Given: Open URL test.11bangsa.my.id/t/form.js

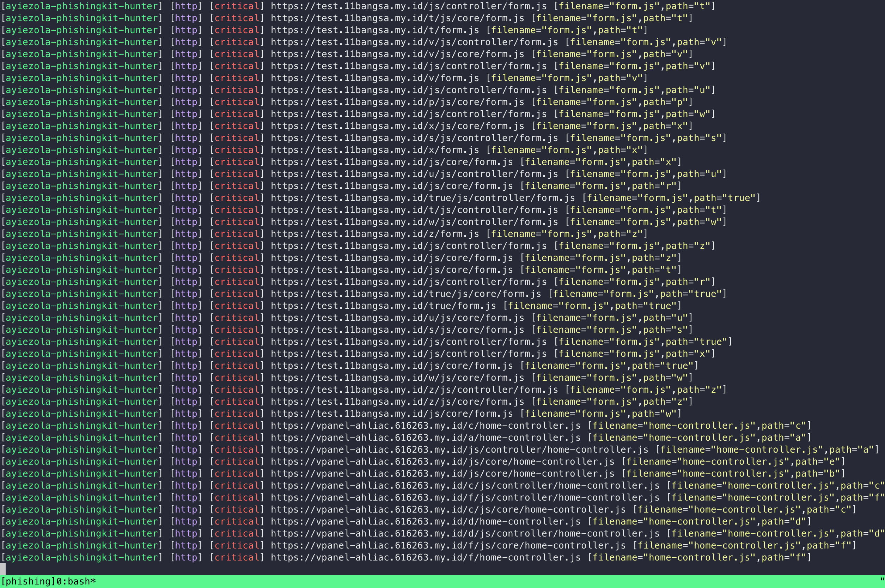Looking at the screenshot, I should 374,30.
